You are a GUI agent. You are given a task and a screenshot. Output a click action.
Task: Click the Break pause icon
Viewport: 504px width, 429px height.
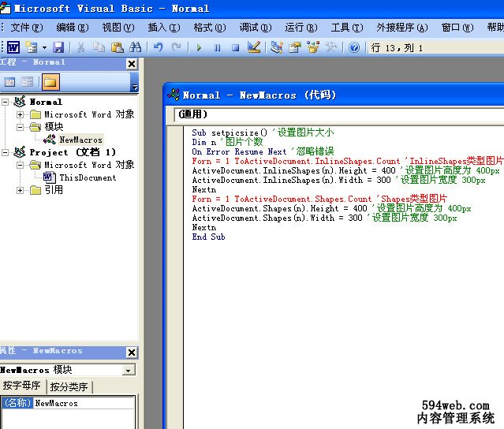coord(217,48)
